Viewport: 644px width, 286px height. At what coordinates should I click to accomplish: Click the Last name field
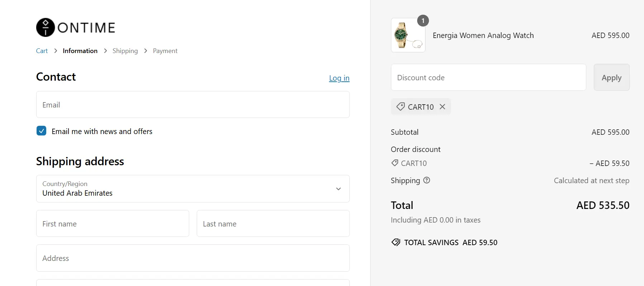click(273, 224)
